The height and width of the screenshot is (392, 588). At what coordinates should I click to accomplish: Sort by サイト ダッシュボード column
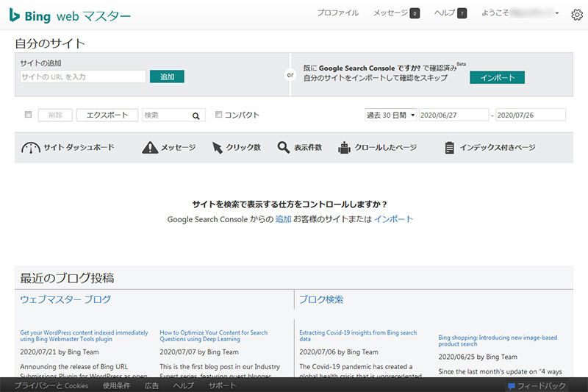[79, 147]
